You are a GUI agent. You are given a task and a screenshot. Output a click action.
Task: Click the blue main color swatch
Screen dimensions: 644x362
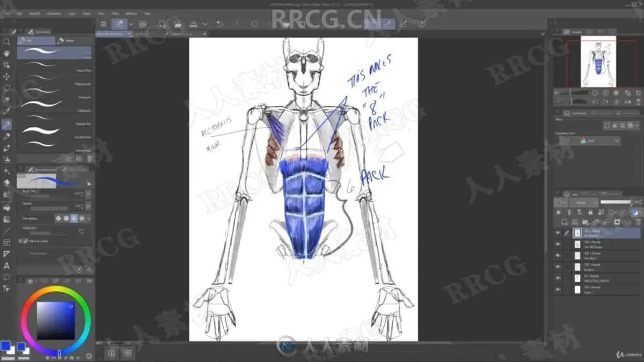click(6, 347)
